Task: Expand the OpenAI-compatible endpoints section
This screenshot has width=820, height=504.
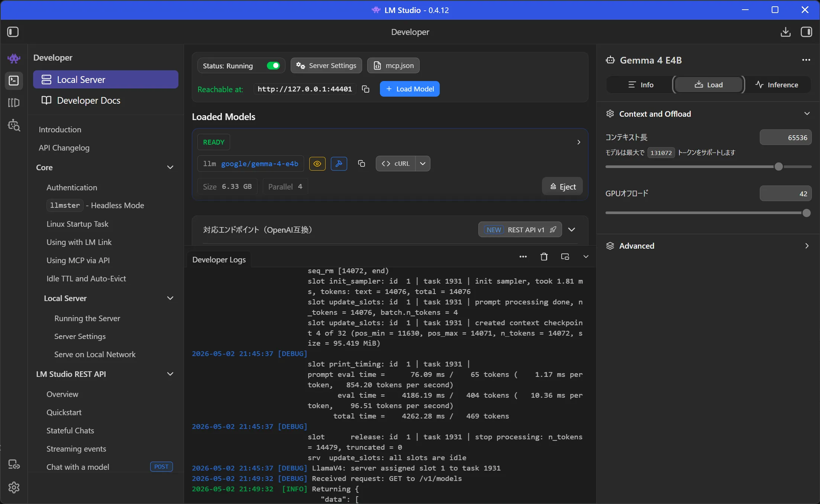Action: click(x=572, y=230)
